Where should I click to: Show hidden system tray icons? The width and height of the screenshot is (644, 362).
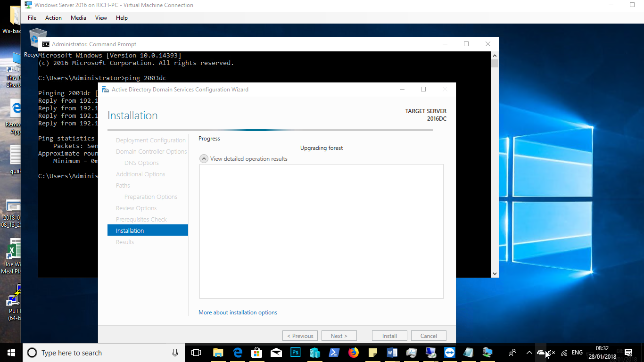(x=529, y=353)
